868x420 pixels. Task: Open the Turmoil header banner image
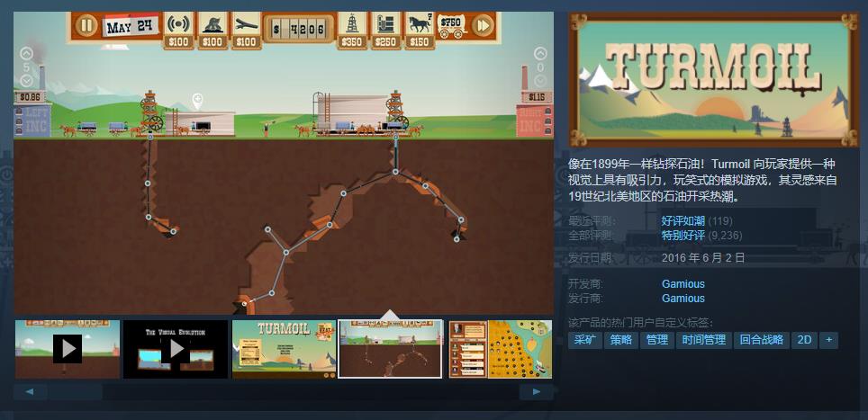tap(713, 79)
